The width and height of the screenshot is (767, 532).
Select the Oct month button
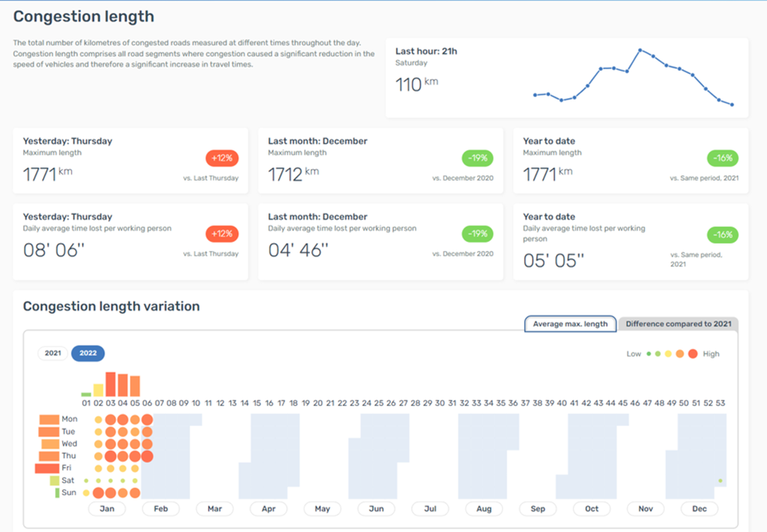point(591,508)
